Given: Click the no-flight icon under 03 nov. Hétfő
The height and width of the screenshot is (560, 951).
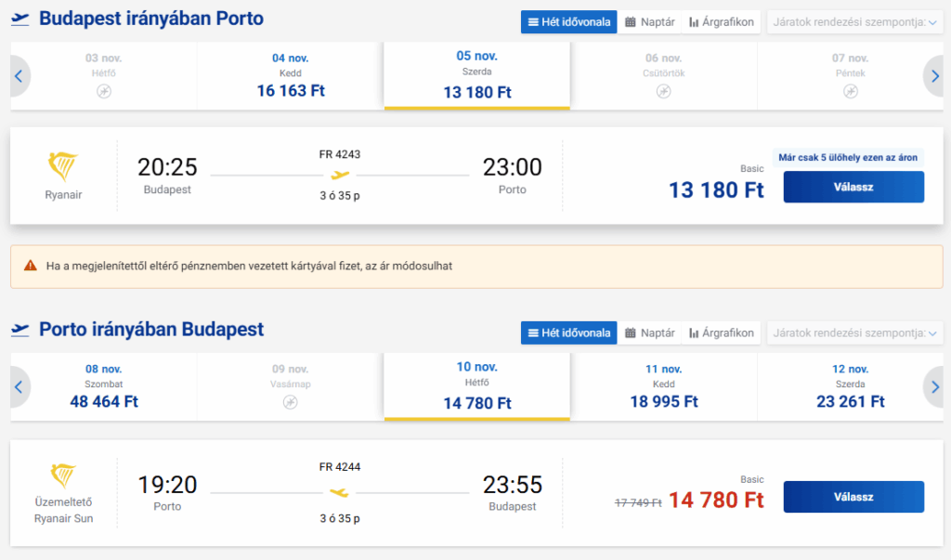Looking at the screenshot, I should (104, 91).
